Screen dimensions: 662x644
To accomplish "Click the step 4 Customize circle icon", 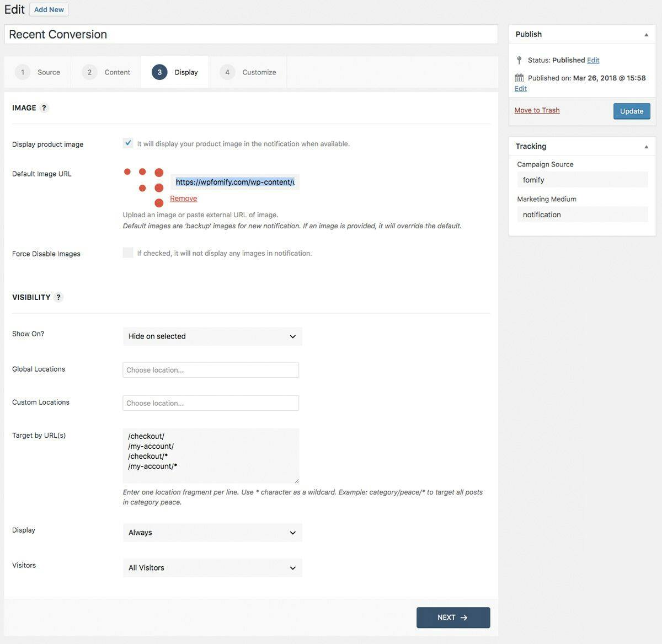I will [x=227, y=72].
